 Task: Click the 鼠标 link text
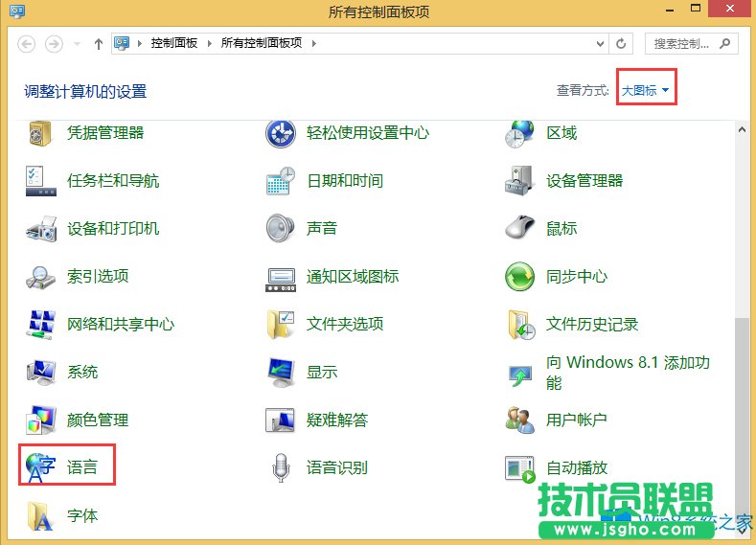(561, 228)
